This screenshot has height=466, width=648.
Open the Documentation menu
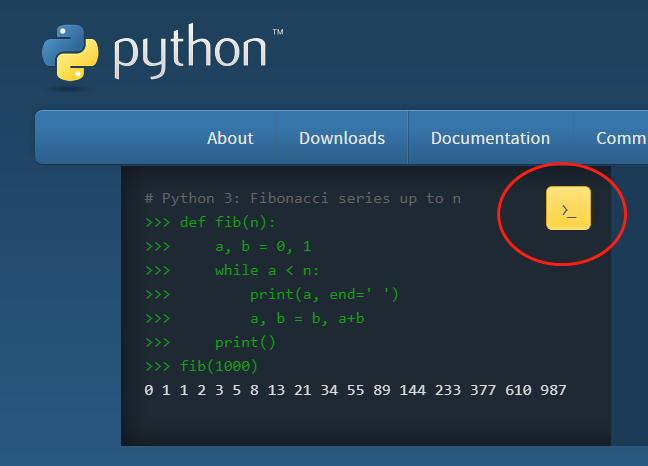[x=490, y=138]
